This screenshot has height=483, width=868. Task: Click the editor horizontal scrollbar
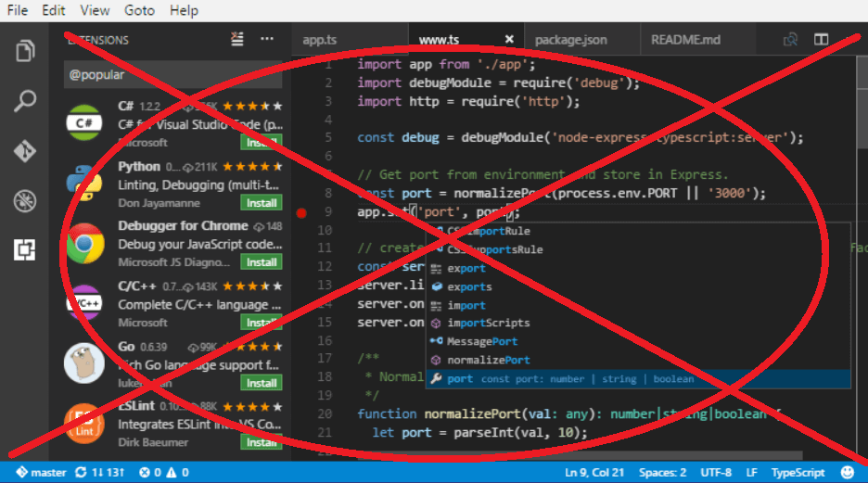tap(581, 456)
